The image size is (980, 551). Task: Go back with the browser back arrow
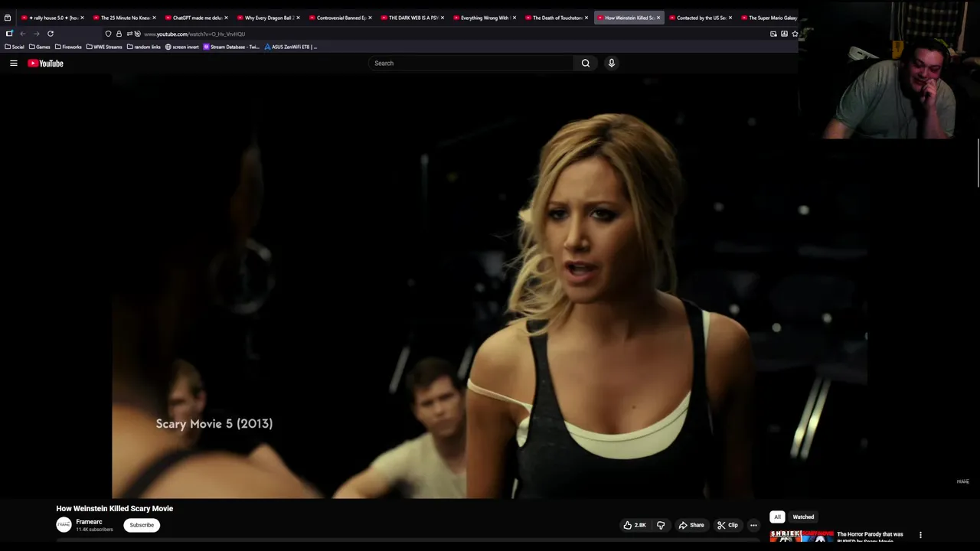[23, 34]
